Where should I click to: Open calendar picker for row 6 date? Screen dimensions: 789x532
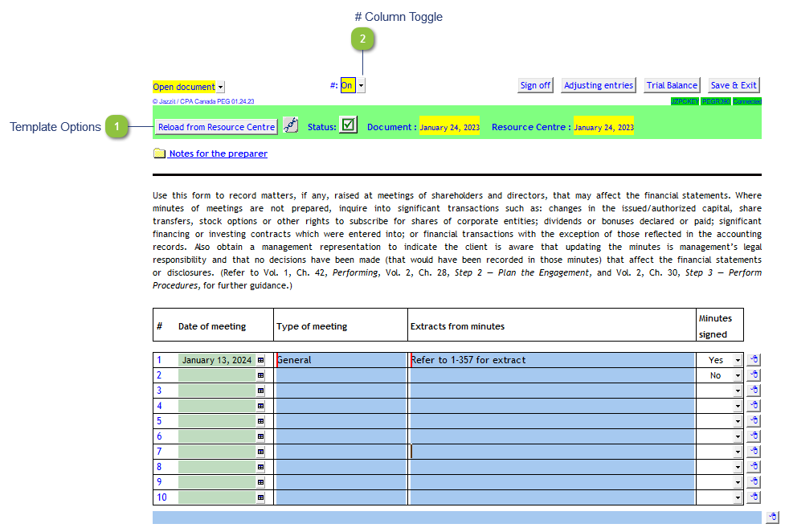[x=260, y=436]
